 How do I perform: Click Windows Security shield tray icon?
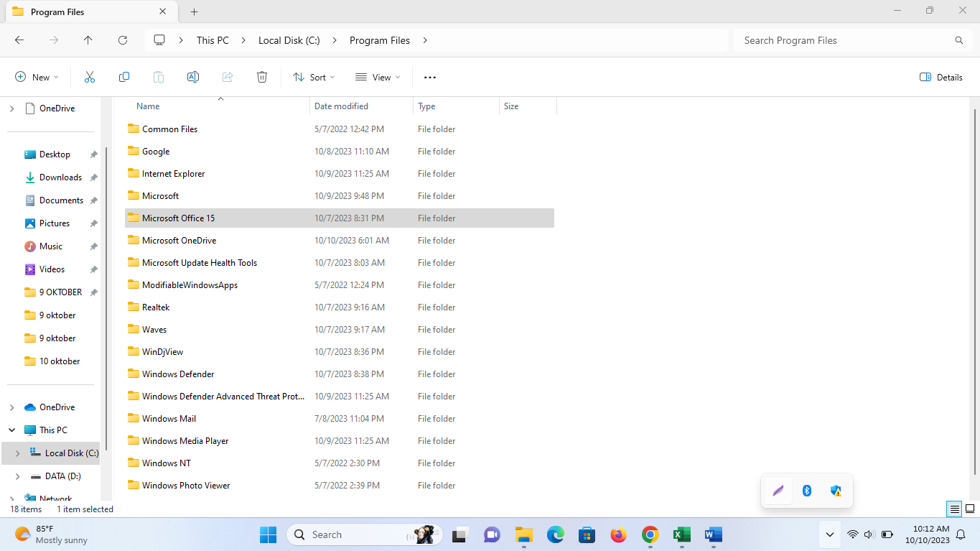(836, 491)
